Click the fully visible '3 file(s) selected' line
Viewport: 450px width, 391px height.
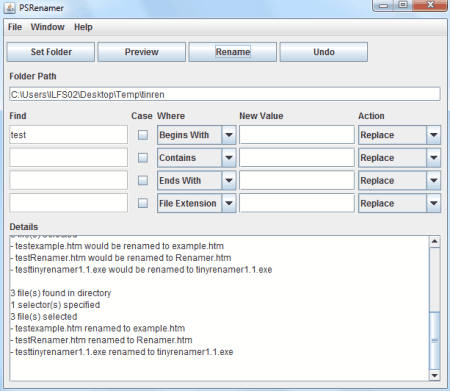point(44,316)
